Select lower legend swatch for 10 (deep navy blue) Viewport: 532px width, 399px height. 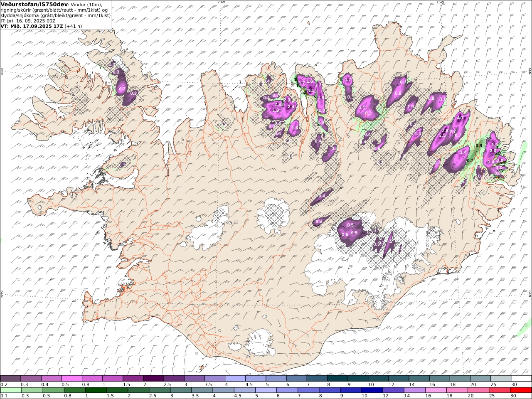[x=372, y=390]
